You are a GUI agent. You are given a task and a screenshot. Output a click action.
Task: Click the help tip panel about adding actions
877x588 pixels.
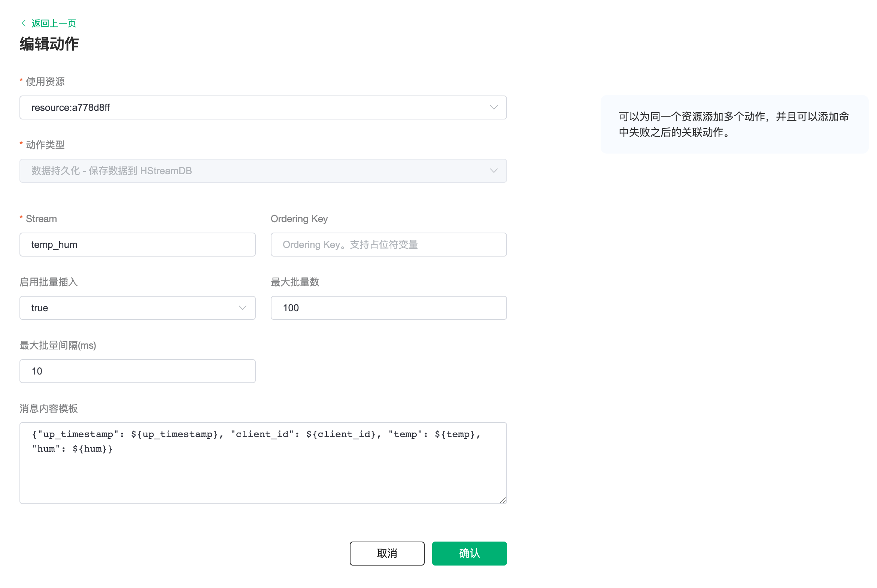click(734, 124)
